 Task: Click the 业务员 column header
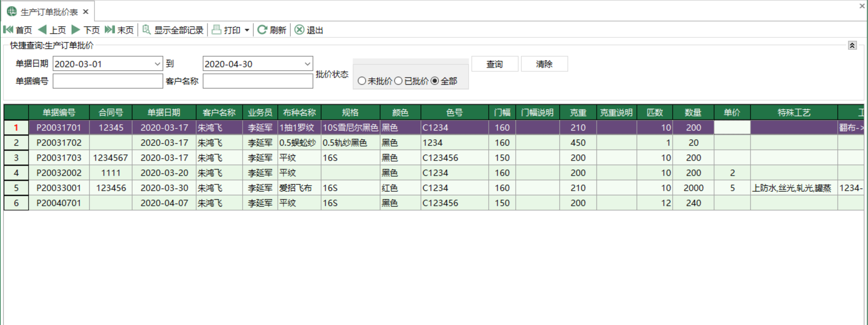point(260,112)
